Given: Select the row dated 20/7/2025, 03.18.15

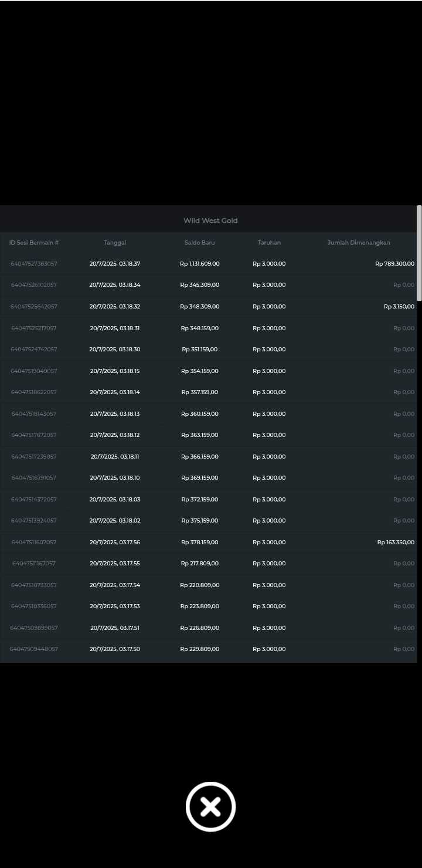Looking at the screenshot, I should 209,371.
